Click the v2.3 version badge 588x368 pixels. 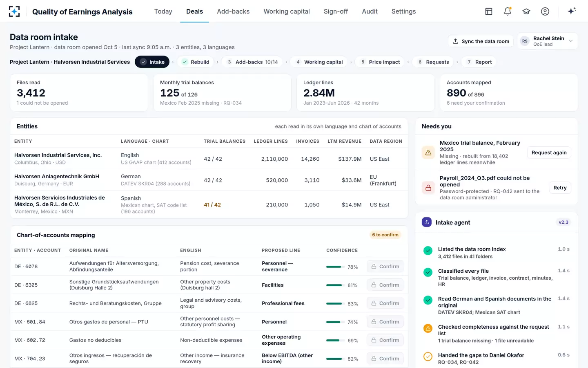tap(563, 222)
